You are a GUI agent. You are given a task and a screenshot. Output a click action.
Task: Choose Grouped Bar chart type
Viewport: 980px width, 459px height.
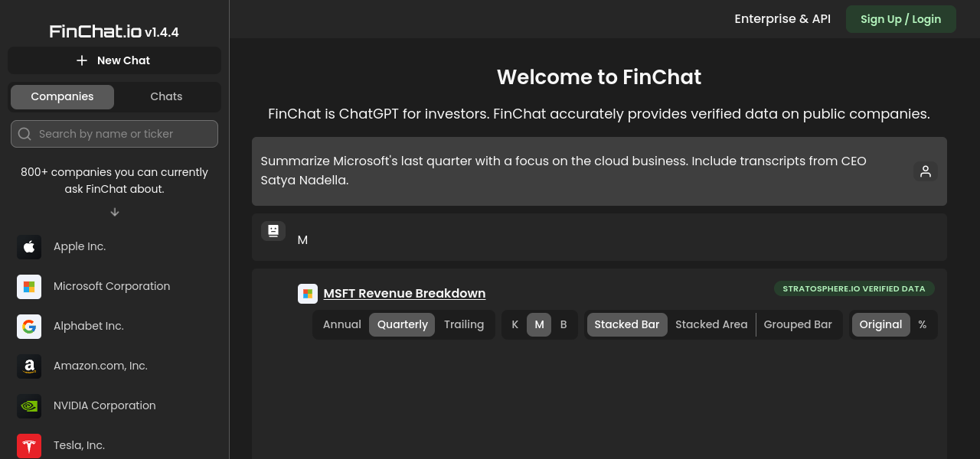click(x=798, y=324)
